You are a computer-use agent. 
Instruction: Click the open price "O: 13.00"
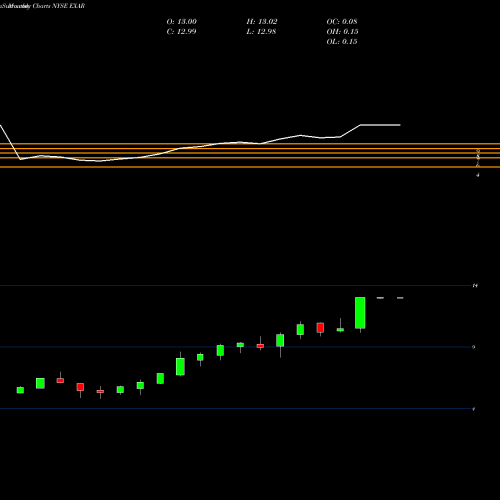coord(182,22)
